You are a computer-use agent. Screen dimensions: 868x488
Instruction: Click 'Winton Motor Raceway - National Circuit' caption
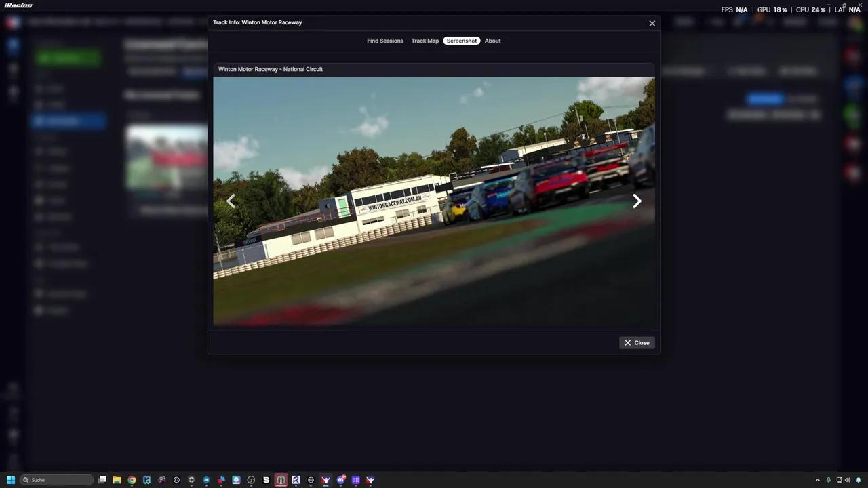[271, 69]
